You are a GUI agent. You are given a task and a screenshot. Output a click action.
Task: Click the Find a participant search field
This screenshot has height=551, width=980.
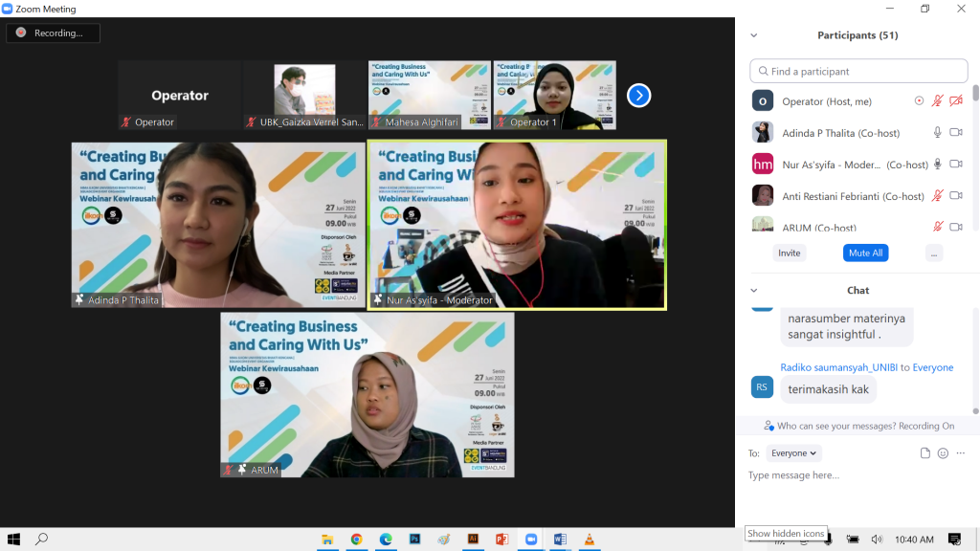click(x=858, y=71)
